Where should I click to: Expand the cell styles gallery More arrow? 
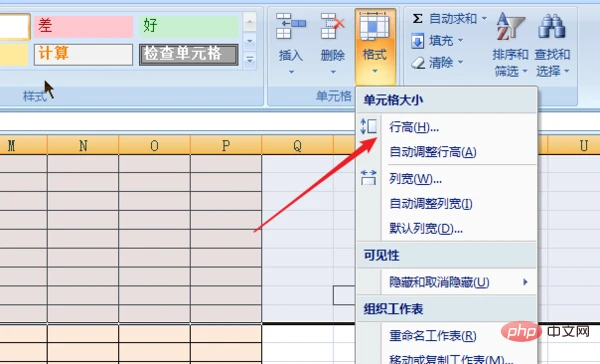(249, 60)
